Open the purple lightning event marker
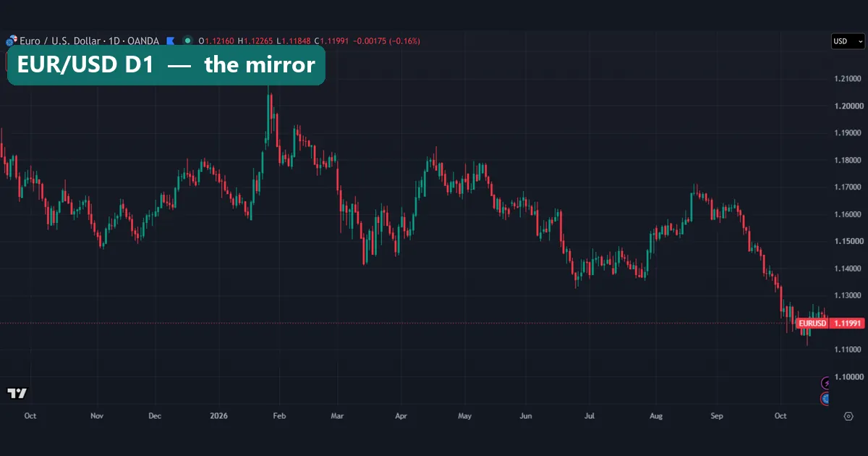868x456 pixels. [x=827, y=383]
